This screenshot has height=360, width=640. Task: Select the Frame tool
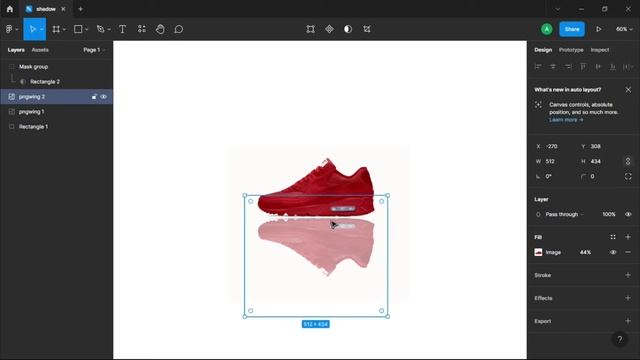pyautogui.click(x=56, y=29)
